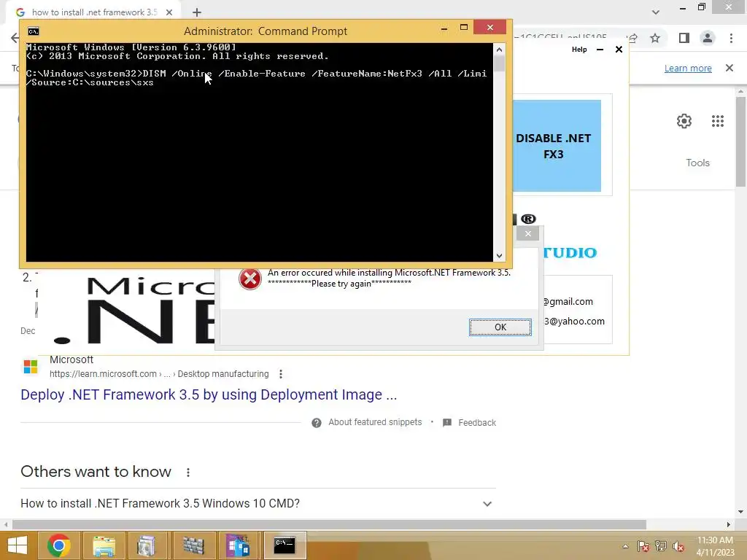Open File Explorer from the taskbar
This screenshot has width=747, height=560.
click(104, 545)
